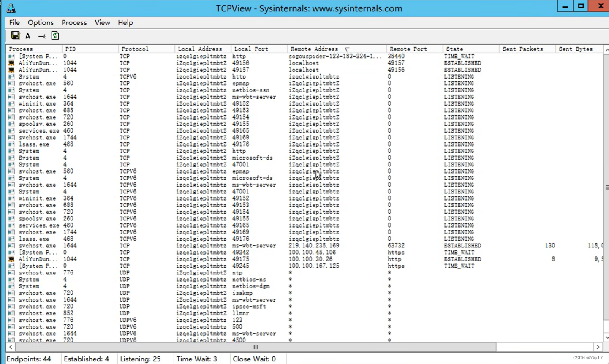Click the process icon of wininit.exe TCPV6 row
This screenshot has height=364, width=609.
pyautogui.click(x=11, y=198)
